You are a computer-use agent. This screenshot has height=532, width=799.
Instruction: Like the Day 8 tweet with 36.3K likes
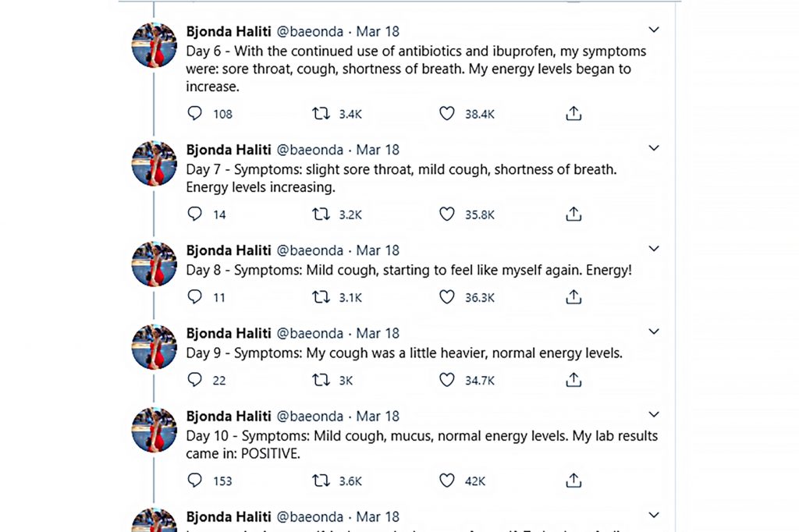tap(447, 297)
